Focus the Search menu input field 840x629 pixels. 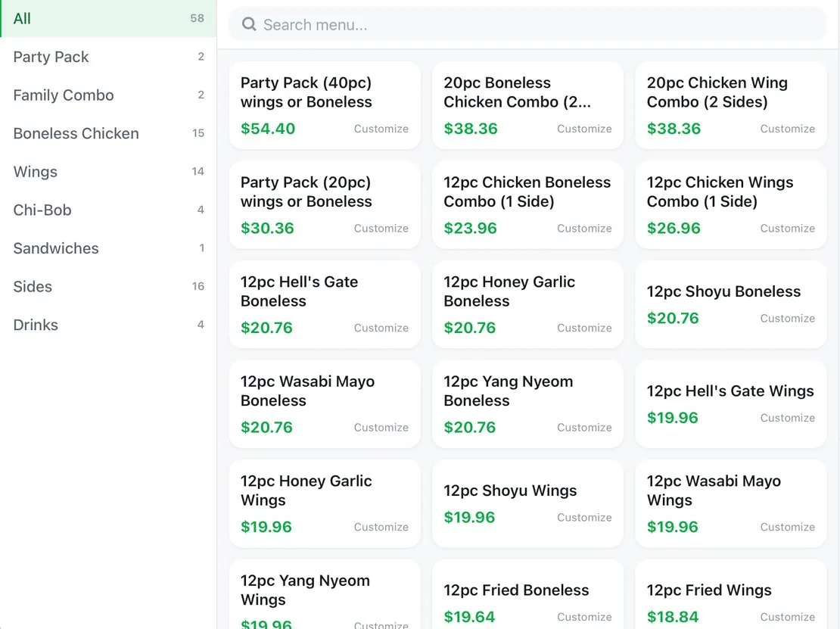(527, 25)
